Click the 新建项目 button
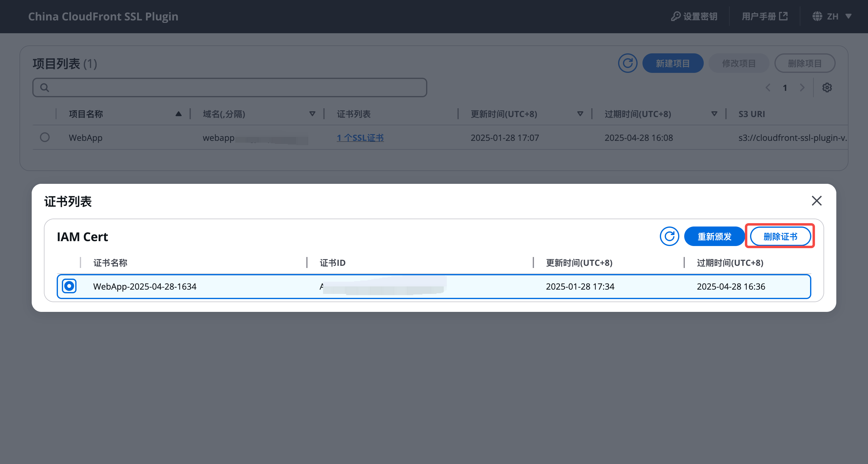868x464 pixels. tap(673, 63)
